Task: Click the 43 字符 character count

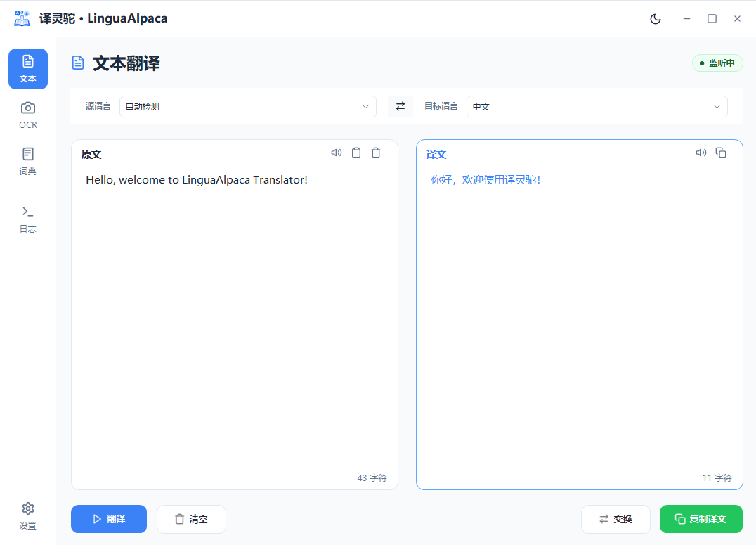Action: (x=372, y=478)
